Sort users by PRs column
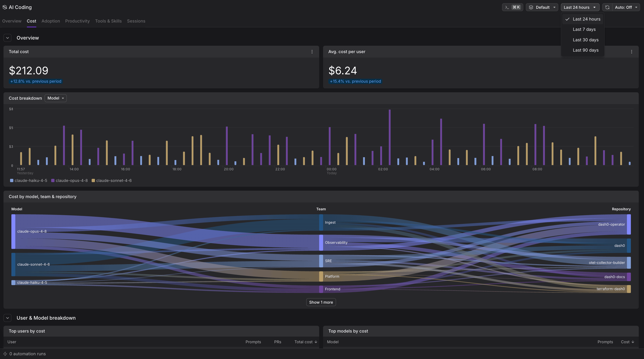Screen dimensions: 644x359 278,342
